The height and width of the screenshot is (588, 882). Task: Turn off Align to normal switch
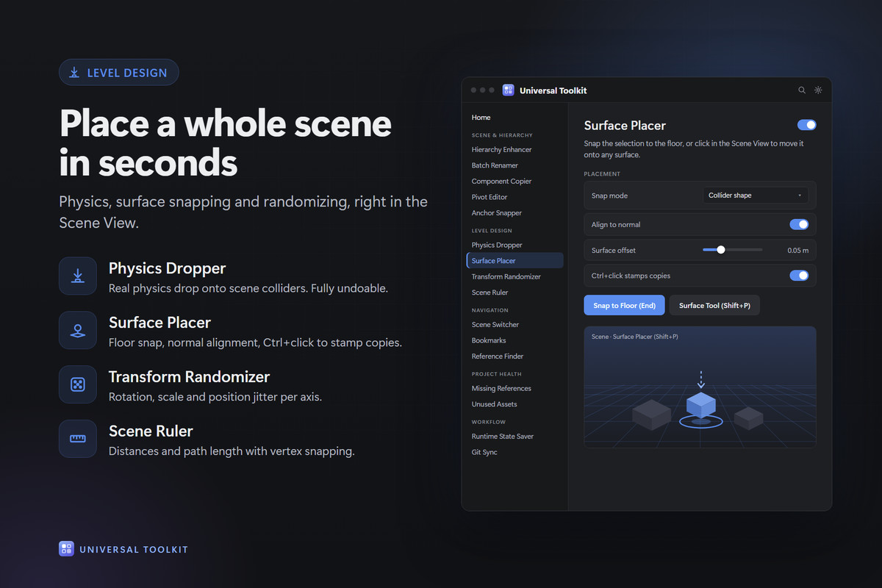pyautogui.click(x=799, y=225)
